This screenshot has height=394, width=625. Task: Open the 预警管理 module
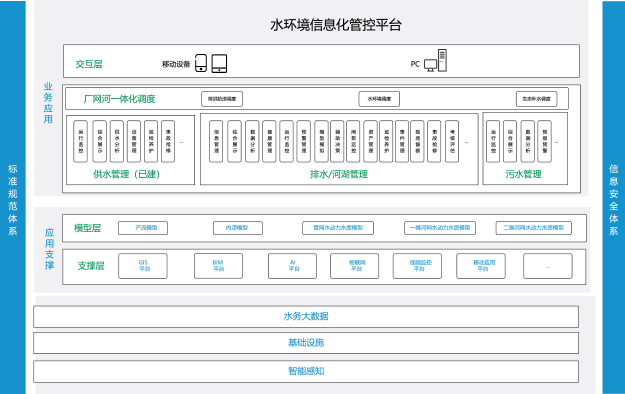pos(304,141)
